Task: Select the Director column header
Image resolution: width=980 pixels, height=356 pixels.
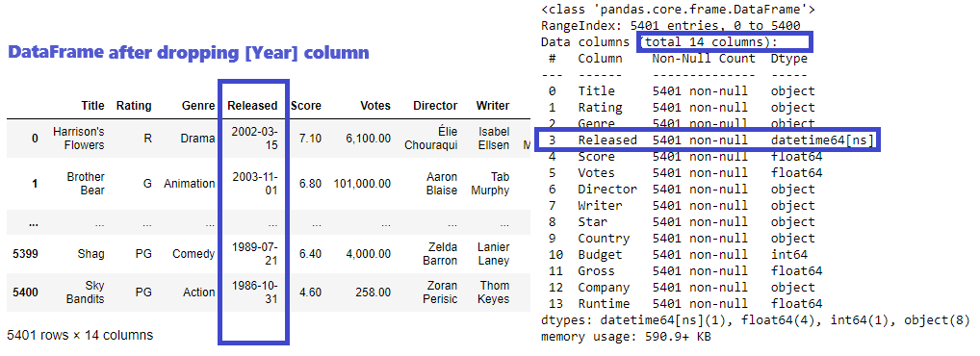Action: [435, 106]
